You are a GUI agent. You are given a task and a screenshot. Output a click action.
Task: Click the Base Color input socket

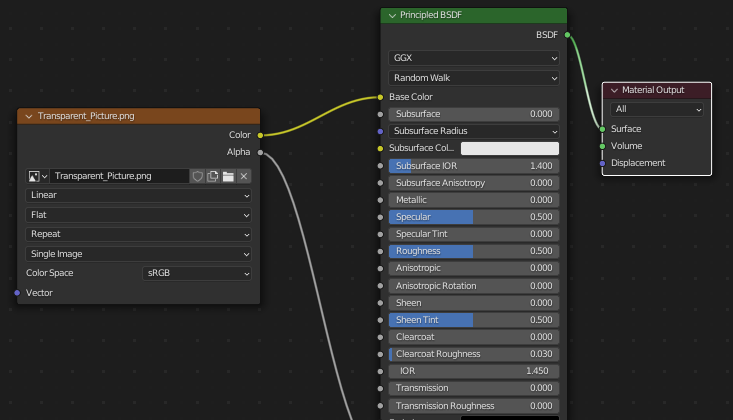coord(380,97)
